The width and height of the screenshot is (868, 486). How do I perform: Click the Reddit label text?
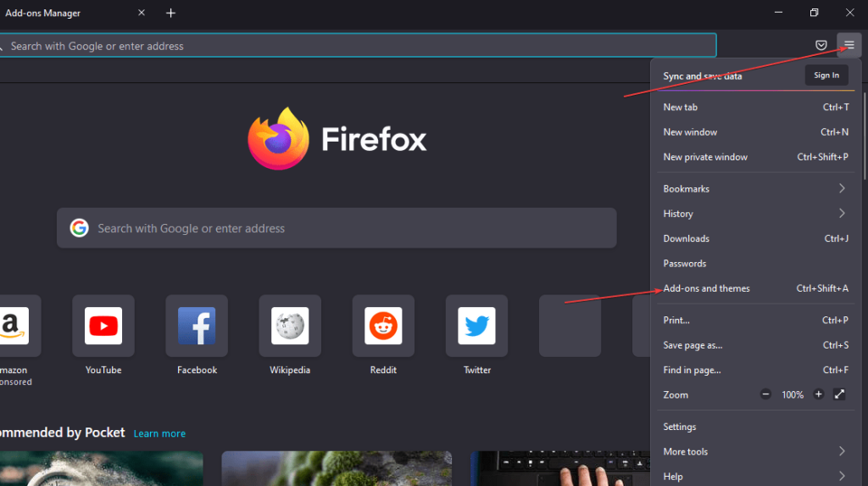(383, 370)
